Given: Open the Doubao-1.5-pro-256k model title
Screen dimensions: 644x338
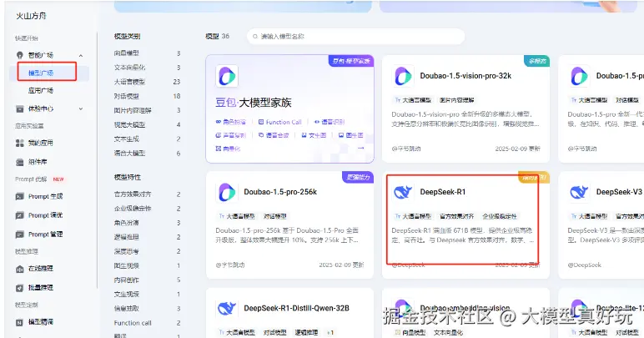Looking at the screenshot, I should pos(280,192).
